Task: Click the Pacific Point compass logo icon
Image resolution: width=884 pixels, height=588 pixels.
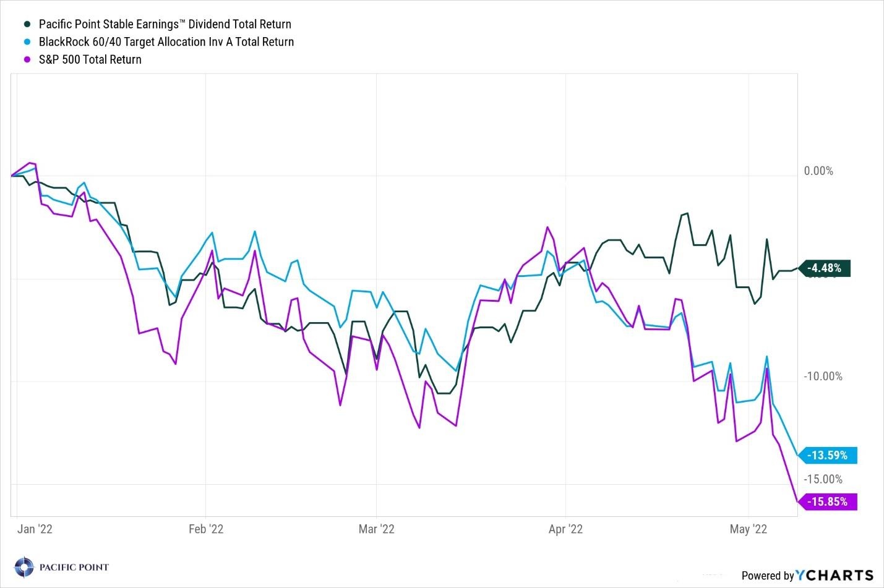Action: pyautogui.click(x=24, y=567)
